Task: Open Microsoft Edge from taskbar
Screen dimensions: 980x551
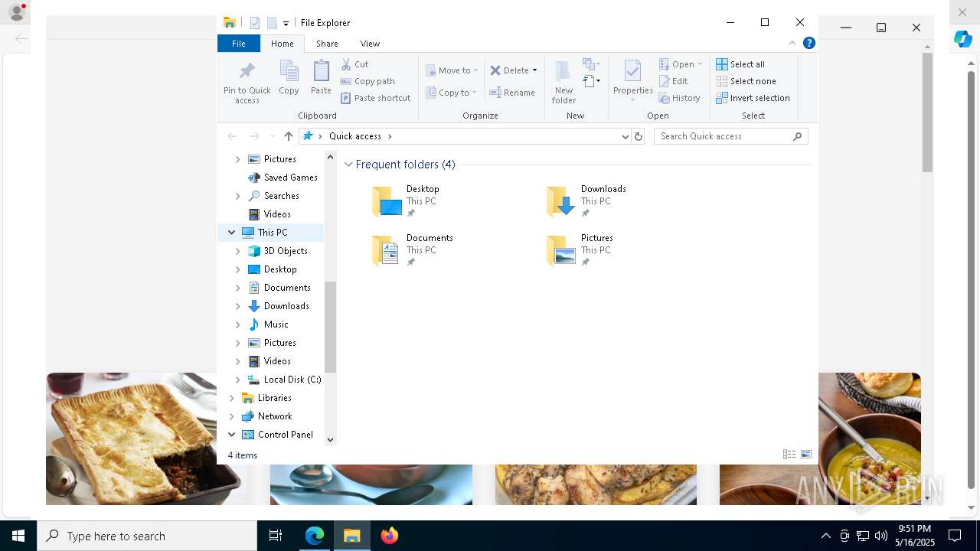Action: click(315, 536)
